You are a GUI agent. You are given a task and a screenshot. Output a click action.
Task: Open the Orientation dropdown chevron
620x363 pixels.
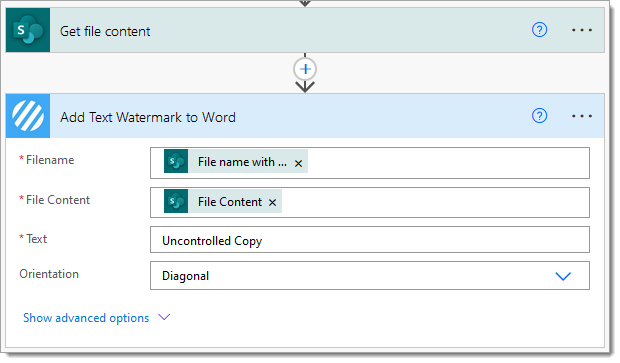(563, 276)
